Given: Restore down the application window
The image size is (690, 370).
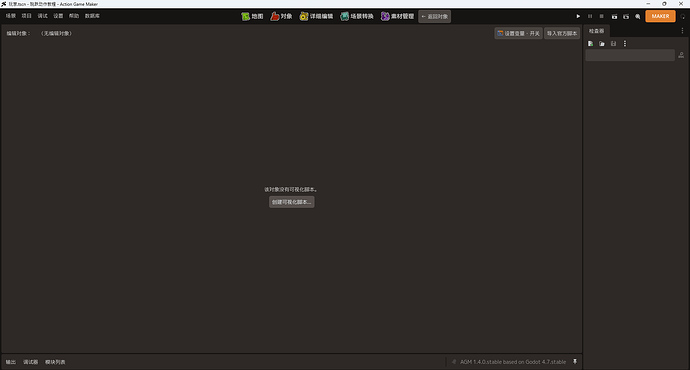Looking at the screenshot, I should point(664,4).
